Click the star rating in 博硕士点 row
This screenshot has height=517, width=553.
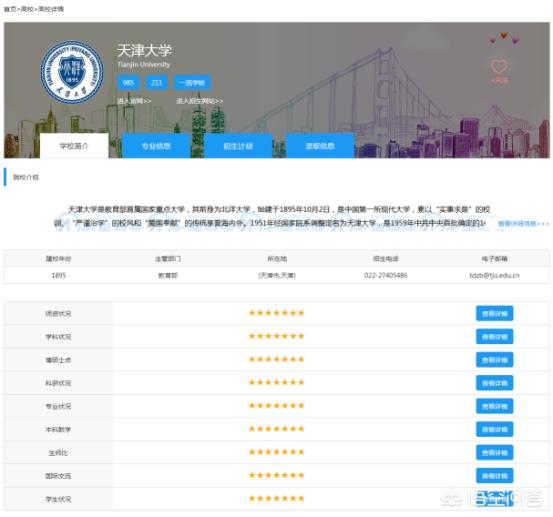coord(276,359)
